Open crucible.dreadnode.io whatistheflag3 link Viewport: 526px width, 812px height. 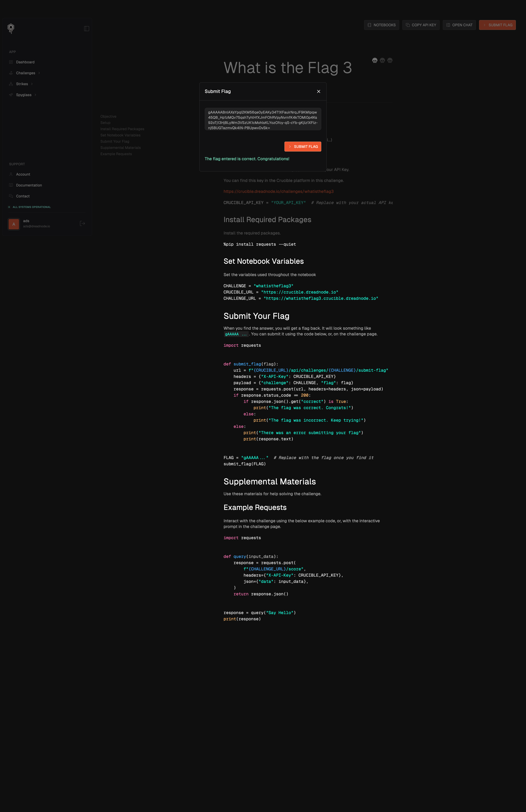(278, 191)
